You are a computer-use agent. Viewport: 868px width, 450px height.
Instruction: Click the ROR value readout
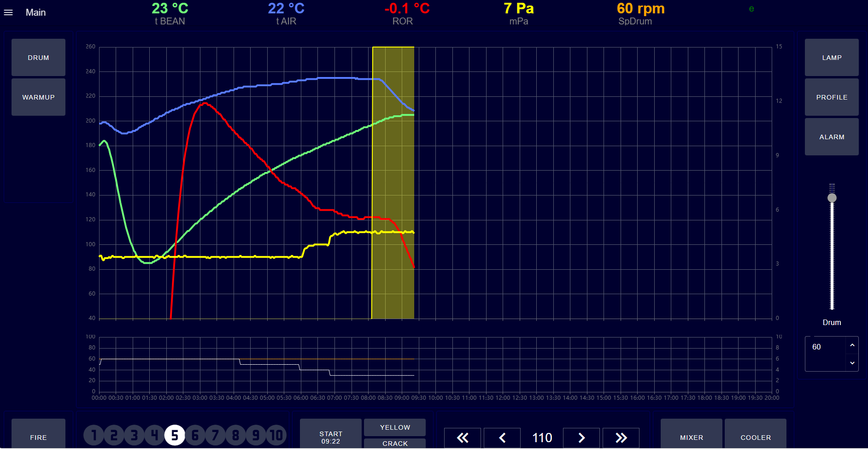[x=407, y=14]
